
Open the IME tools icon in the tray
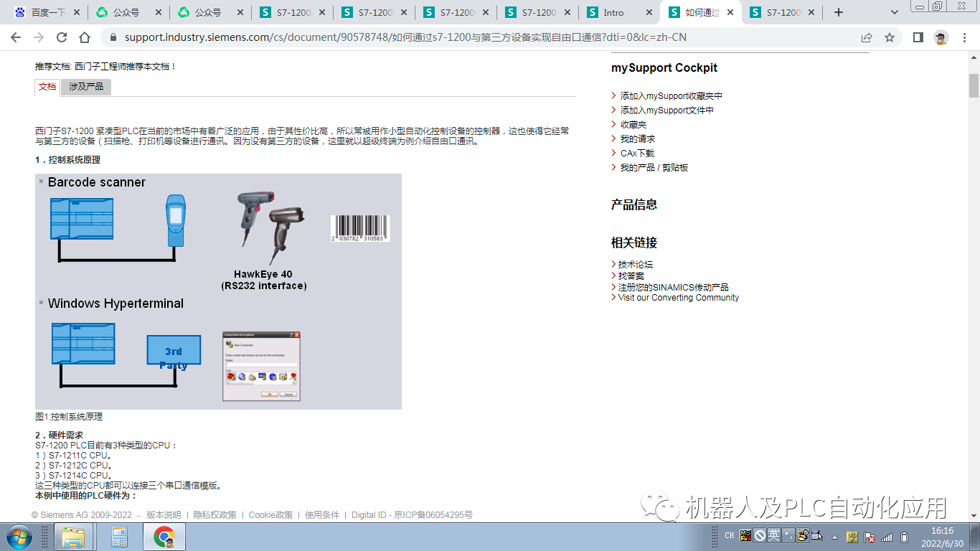click(x=802, y=535)
